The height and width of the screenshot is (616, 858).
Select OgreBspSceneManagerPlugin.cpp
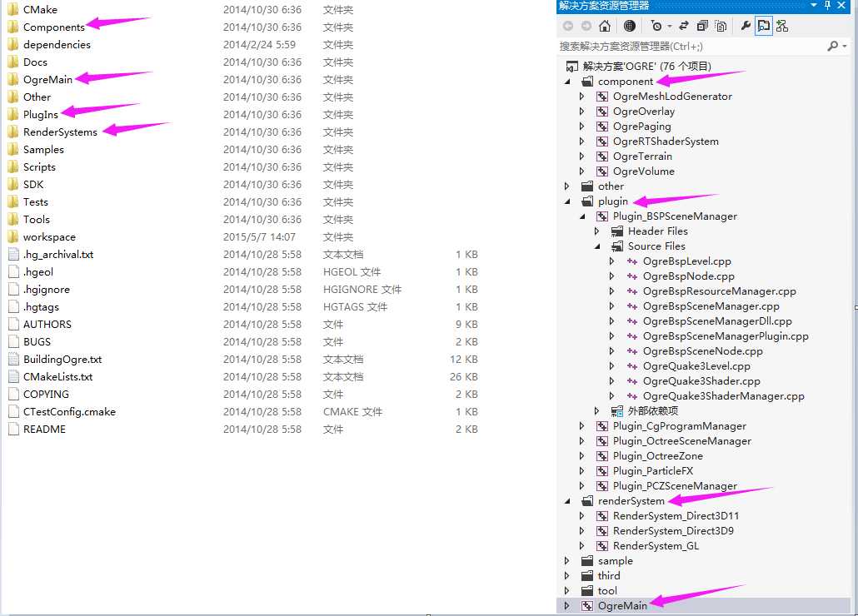point(726,336)
